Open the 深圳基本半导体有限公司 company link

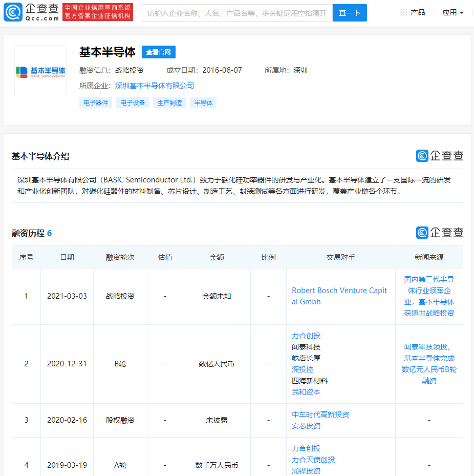click(x=155, y=86)
